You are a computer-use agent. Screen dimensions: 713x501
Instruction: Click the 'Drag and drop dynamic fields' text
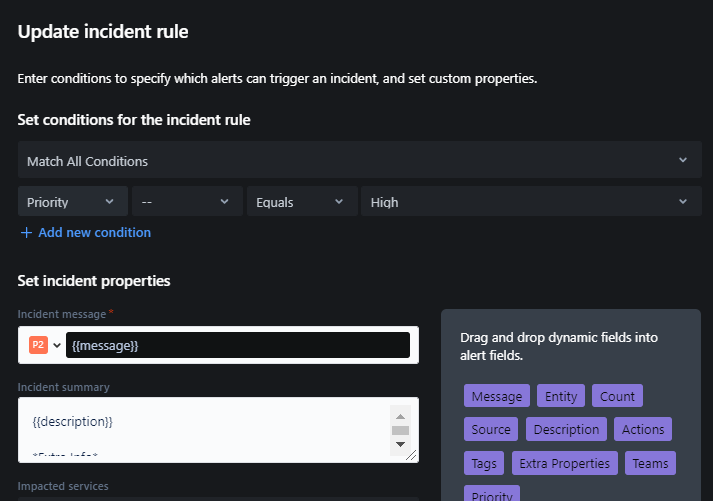coord(559,346)
